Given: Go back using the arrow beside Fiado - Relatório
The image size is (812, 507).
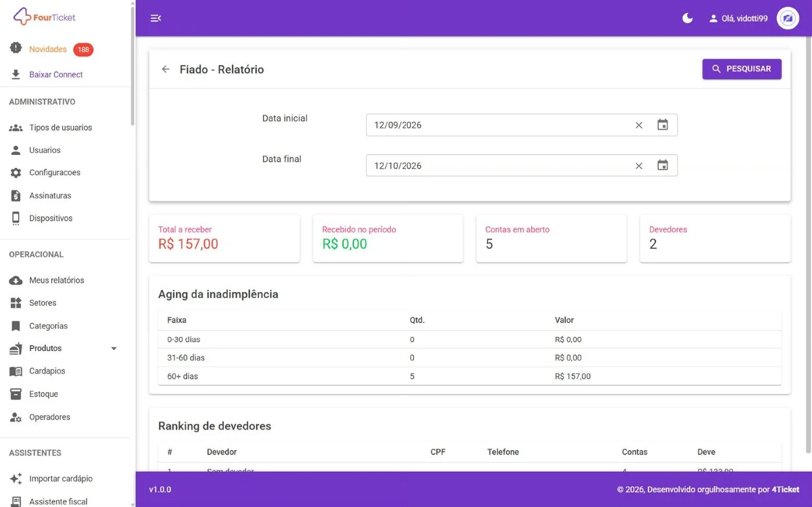Looking at the screenshot, I should 166,70.
